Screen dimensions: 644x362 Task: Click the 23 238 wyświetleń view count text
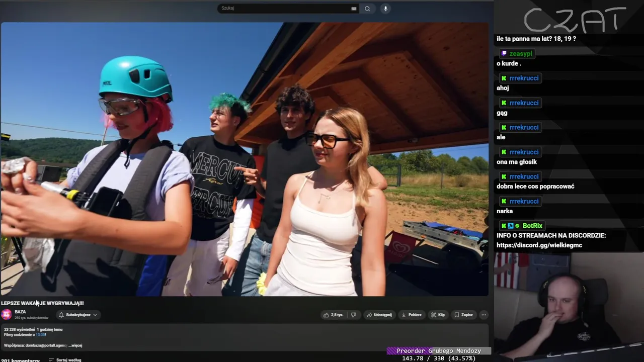19,329
